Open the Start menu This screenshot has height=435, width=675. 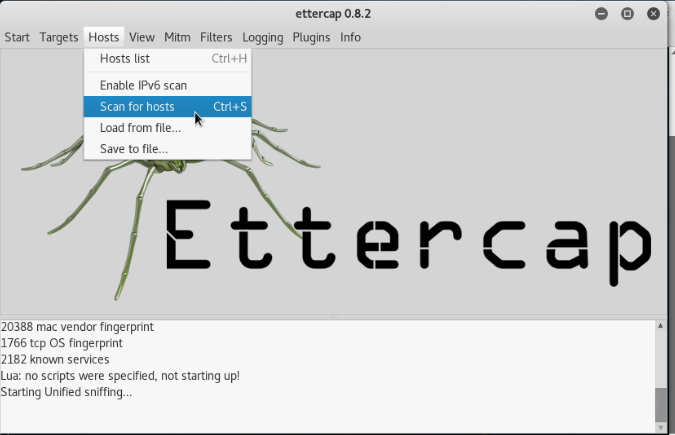[x=17, y=37]
